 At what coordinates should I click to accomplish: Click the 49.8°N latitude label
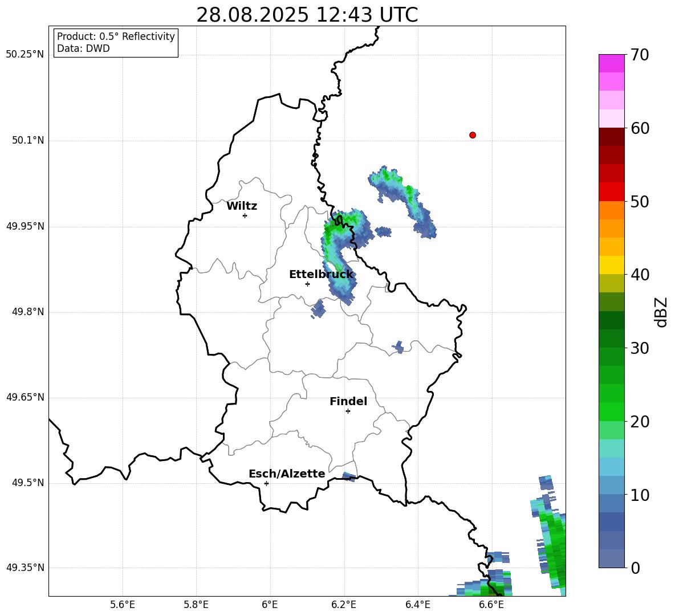(27, 312)
